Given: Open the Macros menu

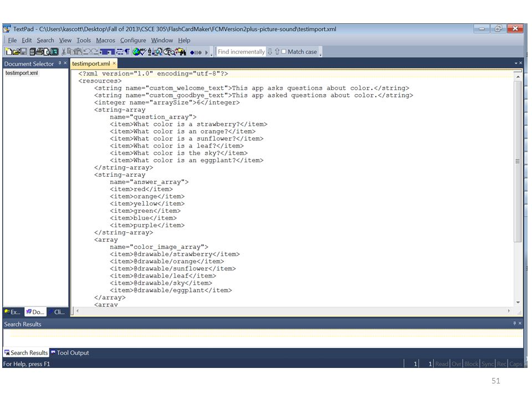Looking at the screenshot, I should tap(105, 40).
